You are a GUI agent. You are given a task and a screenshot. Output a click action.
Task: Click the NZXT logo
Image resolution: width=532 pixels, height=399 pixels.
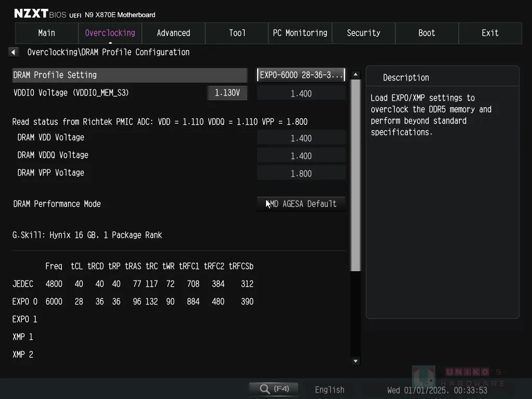31,14
